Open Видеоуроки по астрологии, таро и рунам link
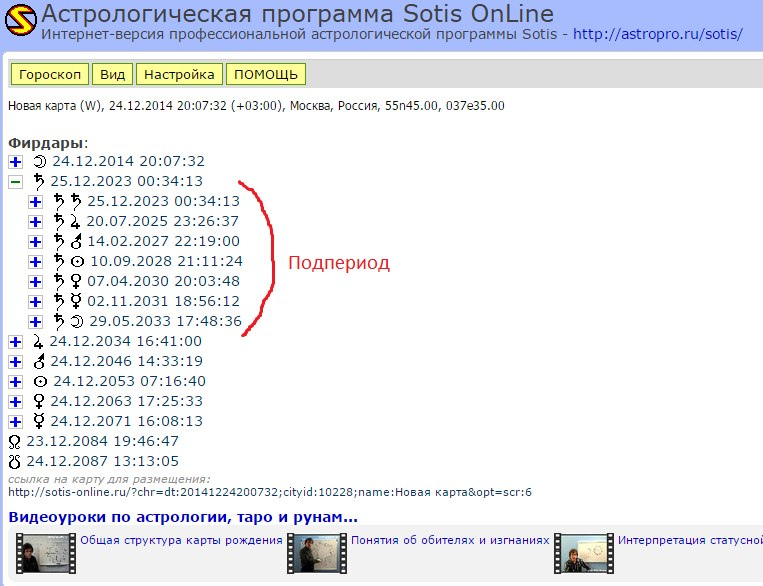Screen dimensions: 763x586 click(183, 517)
